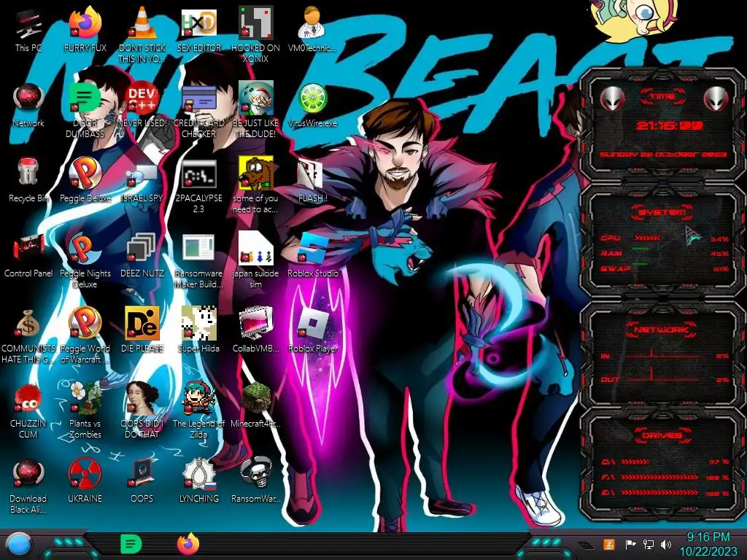The height and width of the screenshot is (560, 747).
Task: Click the volume speaker tray icon
Action: point(666,544)
